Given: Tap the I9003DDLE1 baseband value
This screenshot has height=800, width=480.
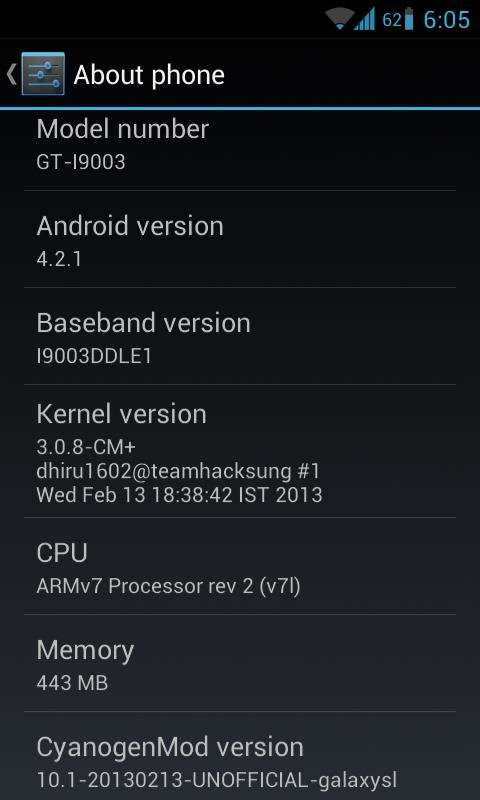Looking at the screenshot, I should click(94, 356).
